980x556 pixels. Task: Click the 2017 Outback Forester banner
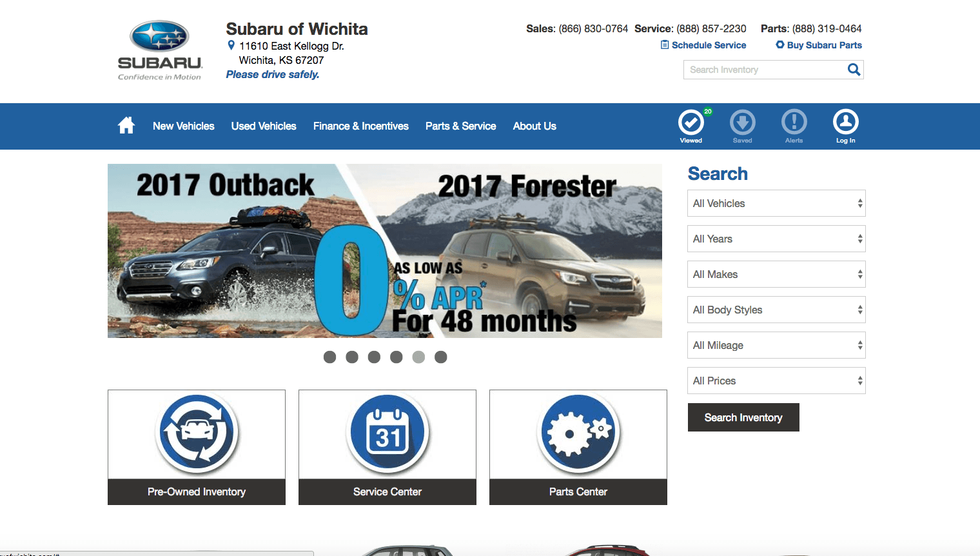(x=385, y=251)
